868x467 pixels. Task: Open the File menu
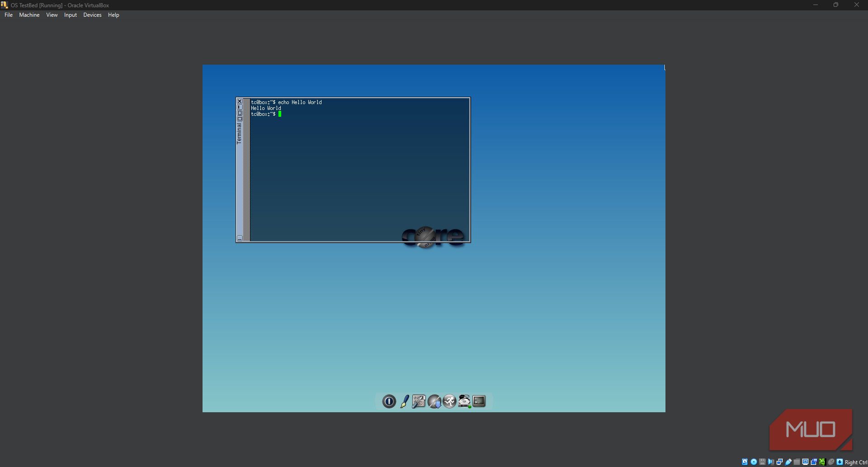tap(9, 15)
